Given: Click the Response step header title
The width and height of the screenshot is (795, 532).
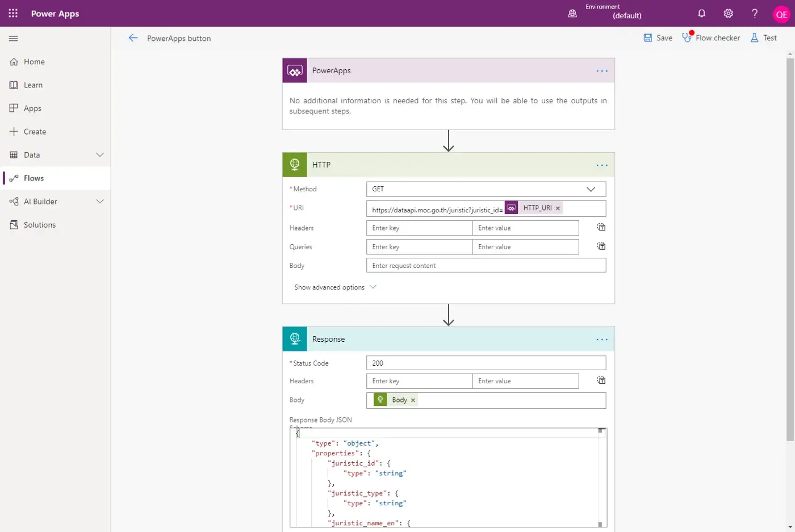Looking at the screenshot, I should point(328,339).
